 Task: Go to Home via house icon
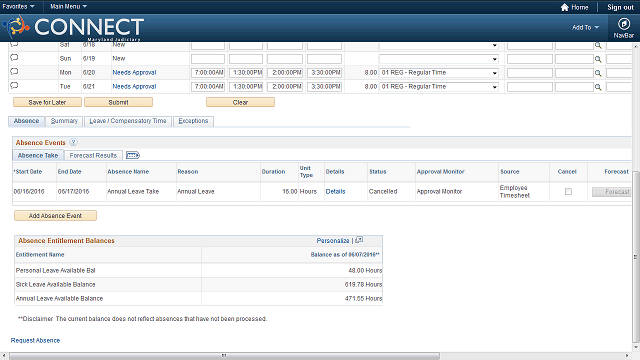click(x=565, y=7)
